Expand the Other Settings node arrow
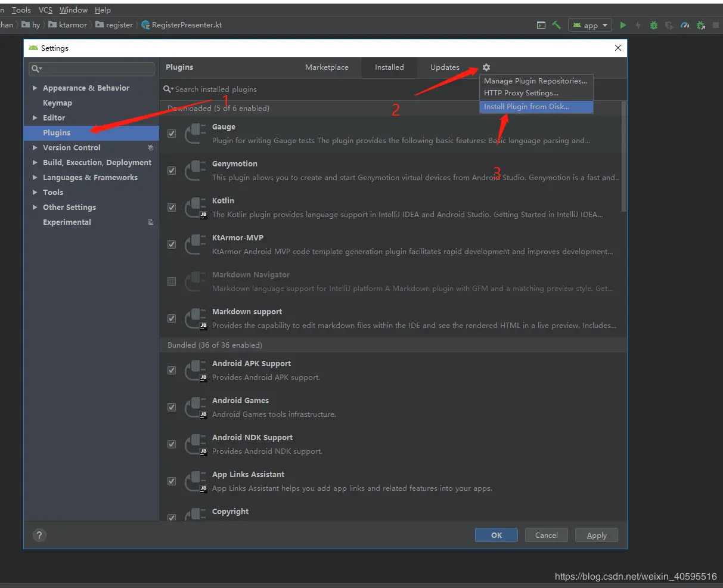Viewport: 723px width, 588px height. [x=35, y=208]
